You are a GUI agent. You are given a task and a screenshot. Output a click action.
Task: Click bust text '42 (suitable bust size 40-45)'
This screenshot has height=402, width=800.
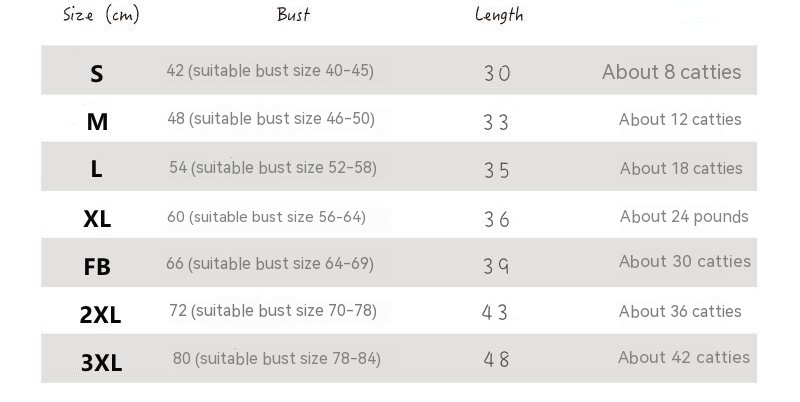(270, 71)
